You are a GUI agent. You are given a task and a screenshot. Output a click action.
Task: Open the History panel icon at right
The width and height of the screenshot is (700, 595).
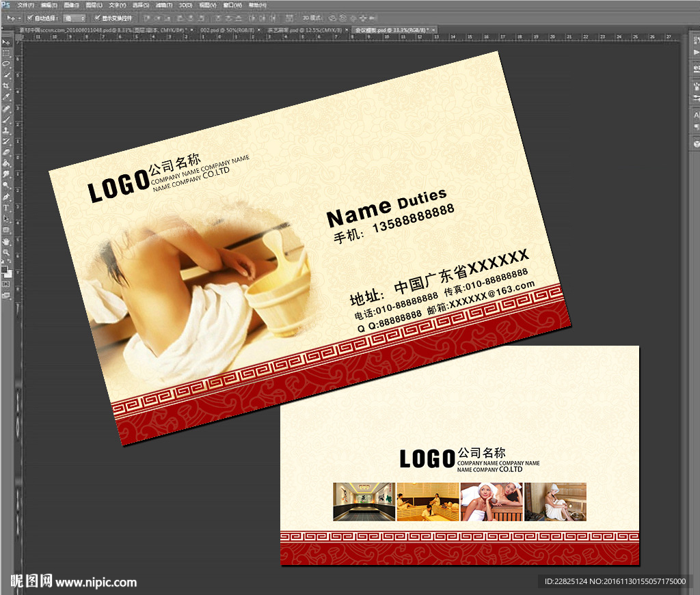pyautogui.click(x=696, y=40)
